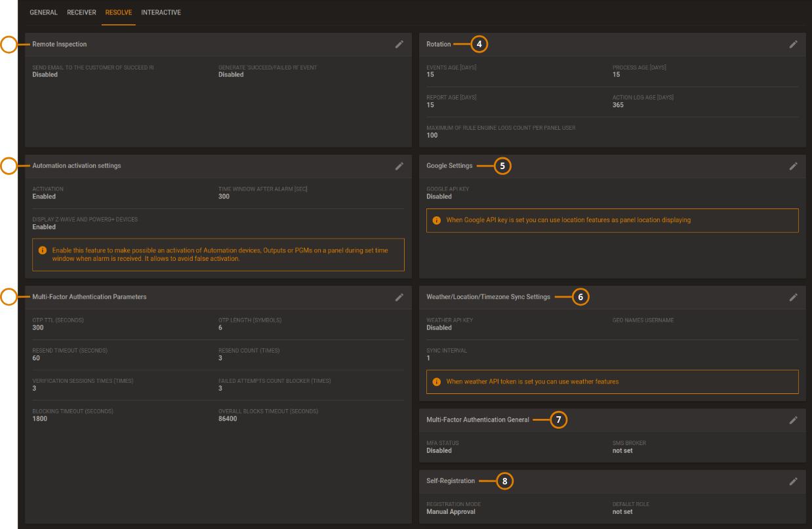
Task: Select the INTERACTIVE tab
Action: coord(161,12)
